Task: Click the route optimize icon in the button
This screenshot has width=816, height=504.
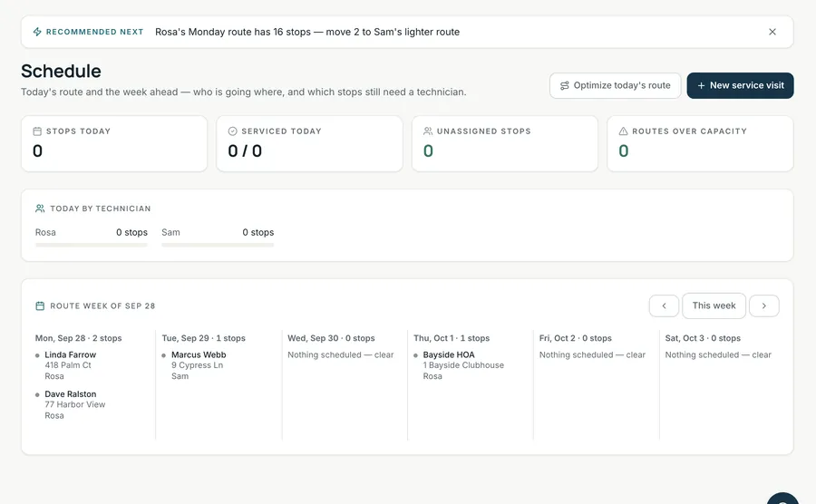Action: click(565, 85)
